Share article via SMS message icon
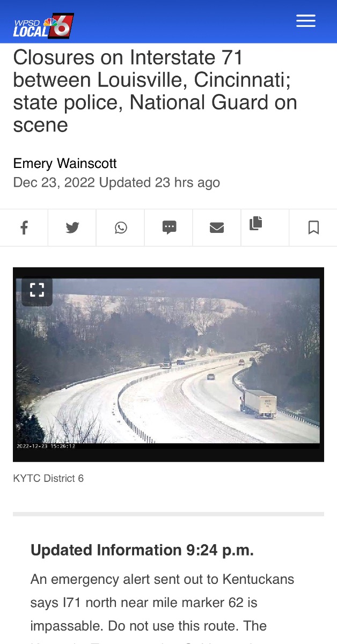 pyautogui.click(x=169, y=228)
